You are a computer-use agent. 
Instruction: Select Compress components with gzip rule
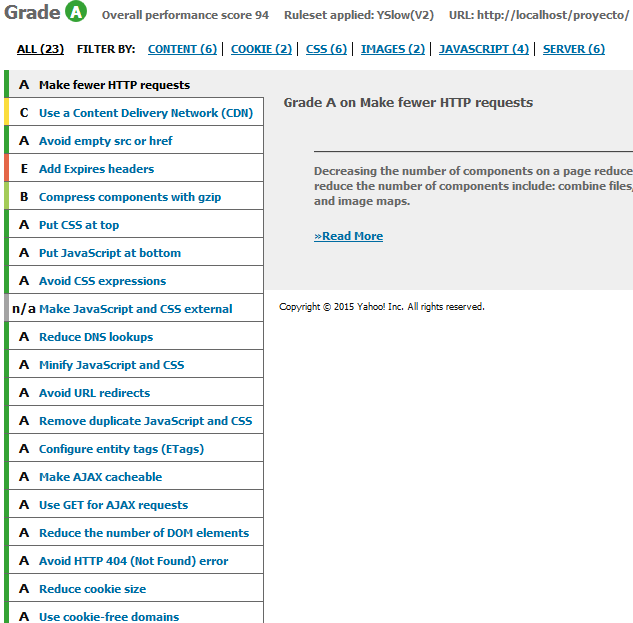tap(129, 197)
